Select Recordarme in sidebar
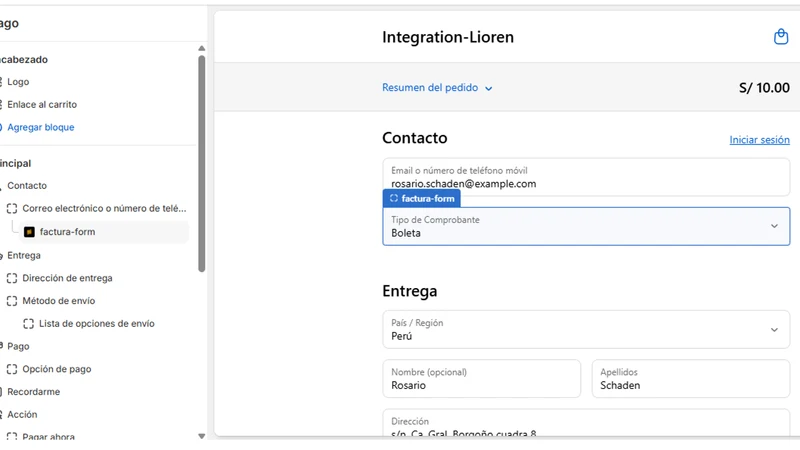 [x=34, y=392]
